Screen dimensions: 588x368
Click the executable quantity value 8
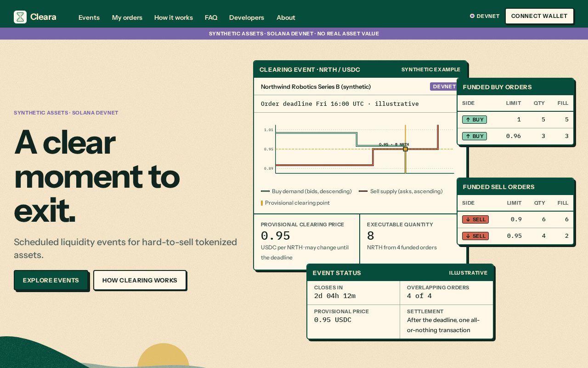coord(371,236)
